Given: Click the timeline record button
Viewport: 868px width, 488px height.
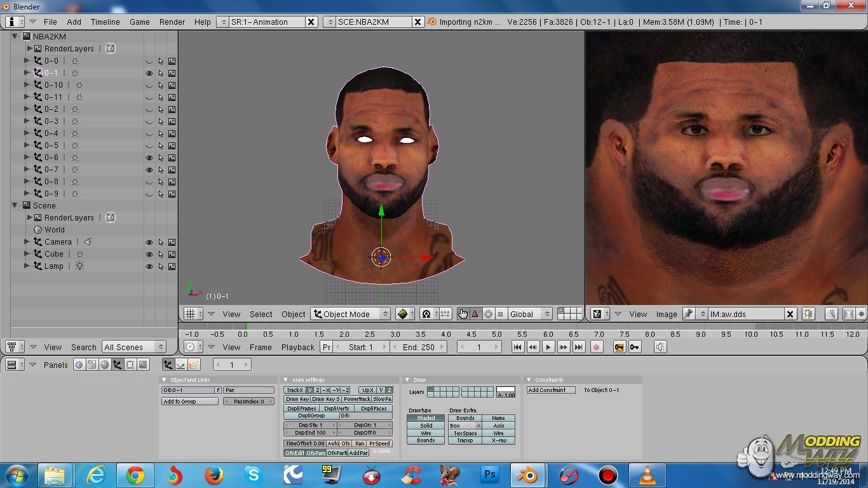Looking at the screenshot, I should click(596, 347).
